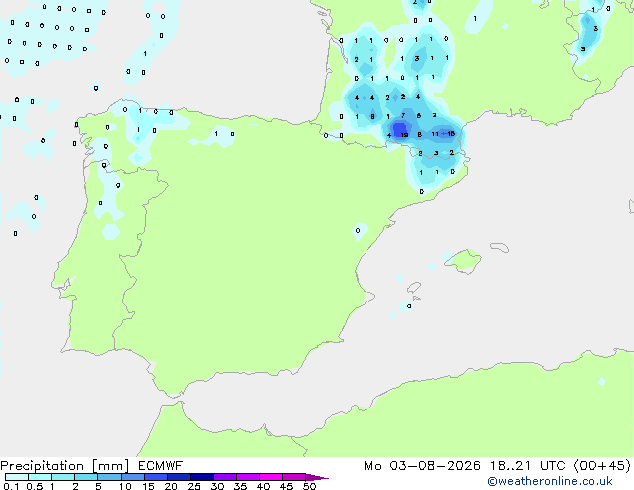Pick the legend swatch between 5 and 10
The height and width of the screenshot is (490, 634).
109,477
